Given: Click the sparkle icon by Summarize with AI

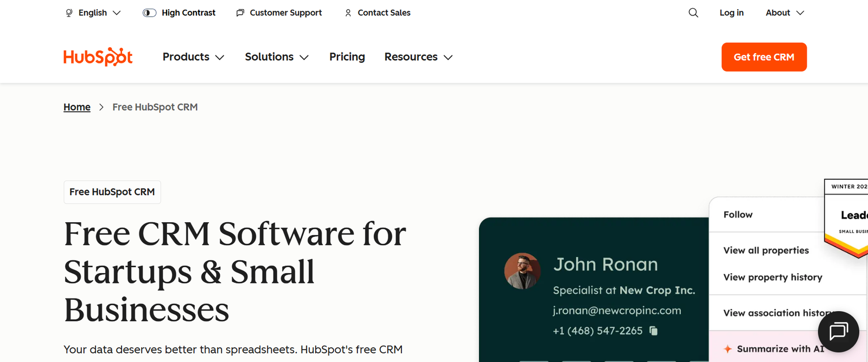Looking at the screenshot, I should pos(727,349).
